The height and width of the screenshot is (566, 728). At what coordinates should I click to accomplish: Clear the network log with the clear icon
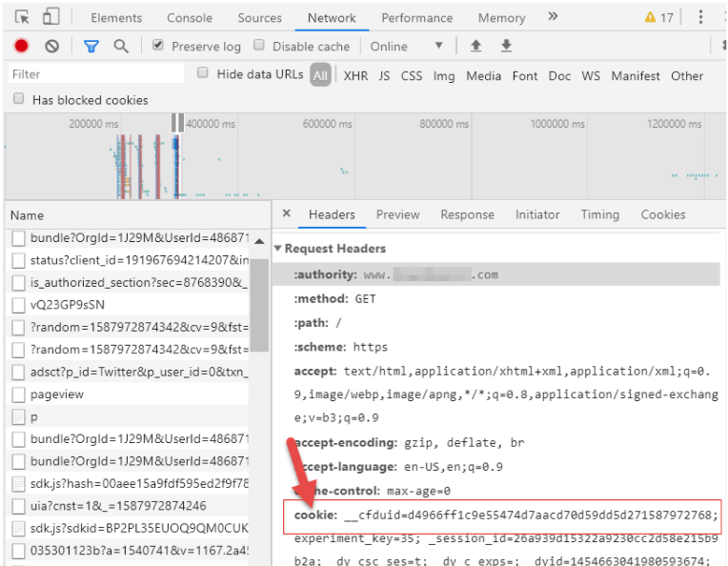(x=52, y=46)
